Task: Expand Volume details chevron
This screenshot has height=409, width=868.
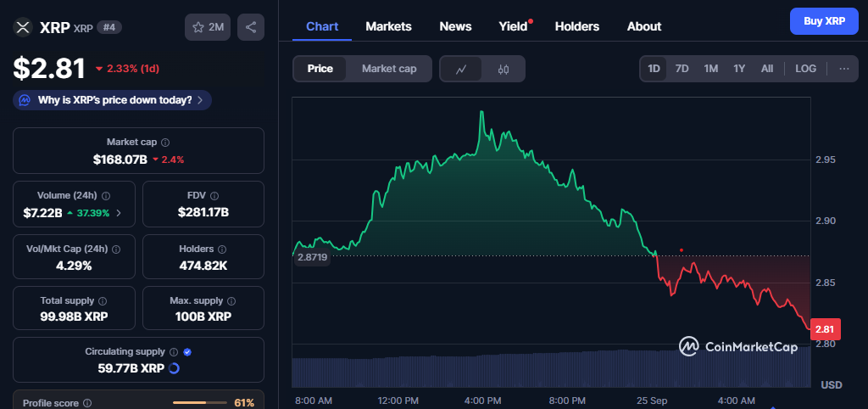Action: [x=119, y=213]
